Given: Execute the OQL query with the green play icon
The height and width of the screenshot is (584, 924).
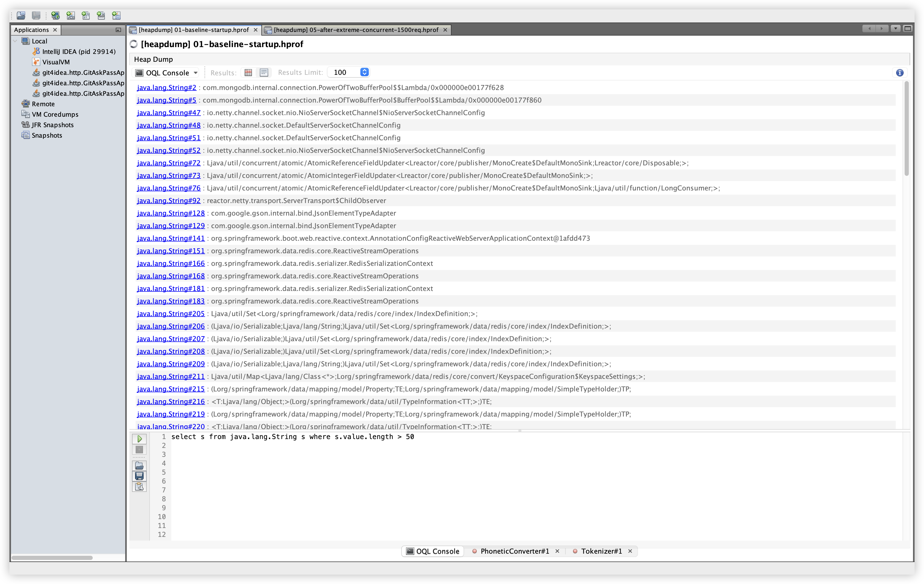Looking at the screenshot, I should click(x=139, y=439).
